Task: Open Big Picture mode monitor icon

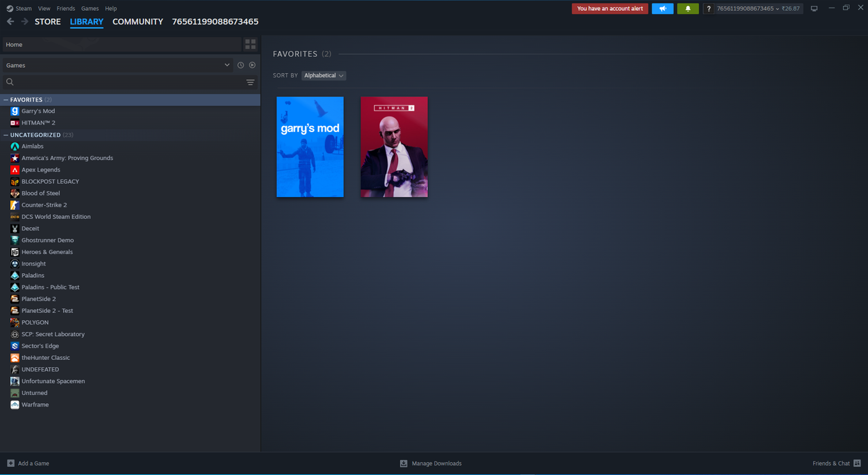Action: (x=814, y=9)
